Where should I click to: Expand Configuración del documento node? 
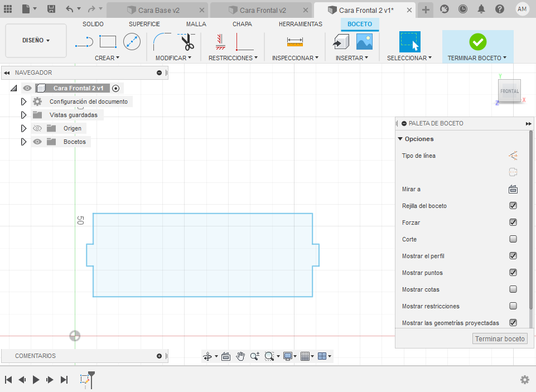[x=23, y=101]
